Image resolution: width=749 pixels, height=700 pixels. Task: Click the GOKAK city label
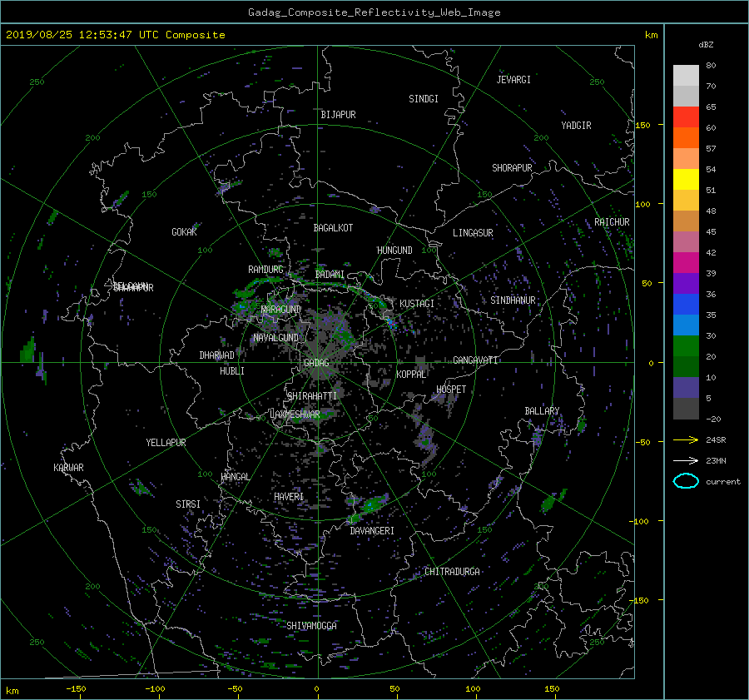pyautogui.click(x=185, y=232)
